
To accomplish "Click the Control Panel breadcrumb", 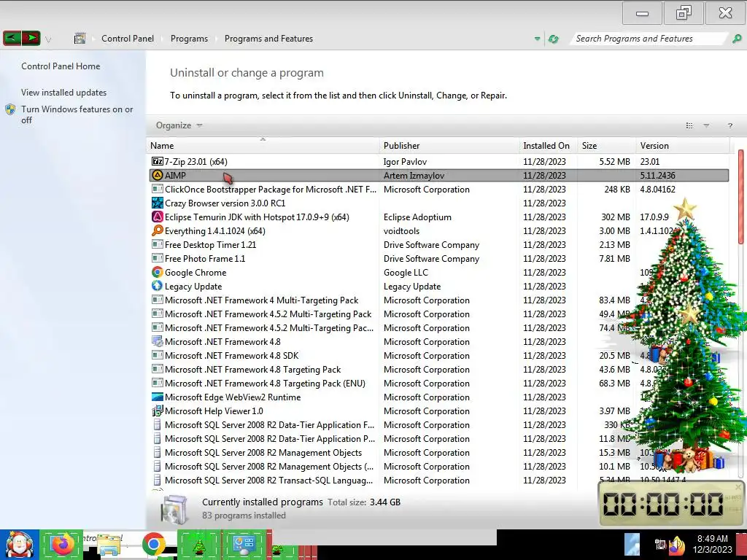I will click(x=128, y=39).
